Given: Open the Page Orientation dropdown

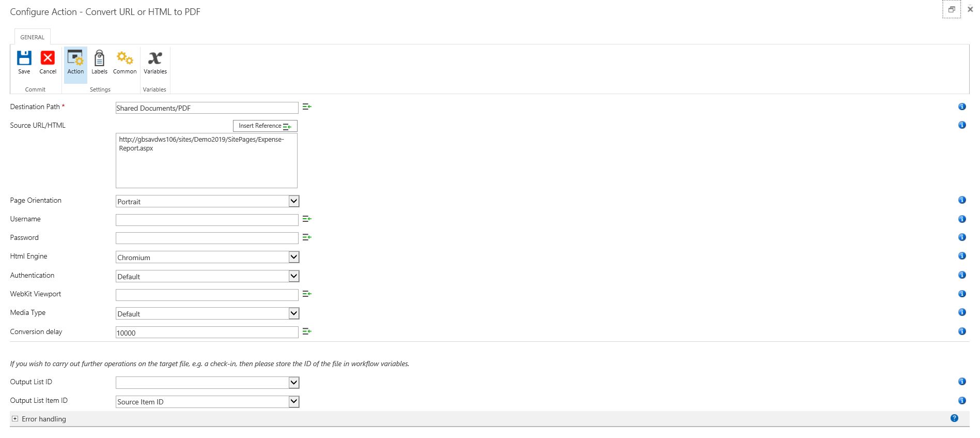Looking at the screenshot, I should click(207, 201).
